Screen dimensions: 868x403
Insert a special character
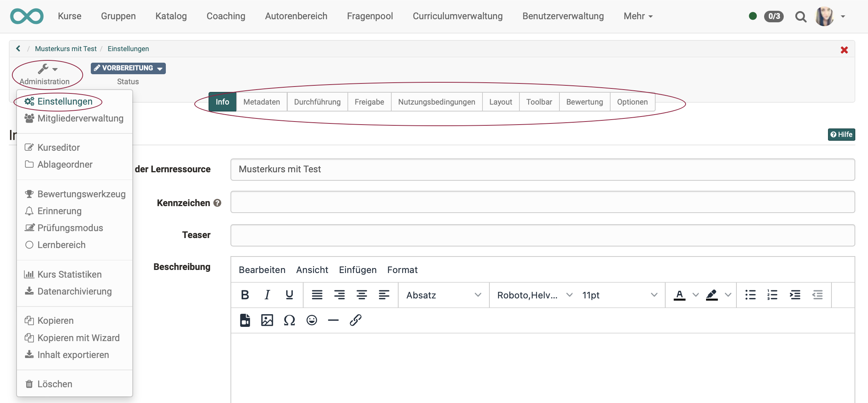[x=289, y=320]
